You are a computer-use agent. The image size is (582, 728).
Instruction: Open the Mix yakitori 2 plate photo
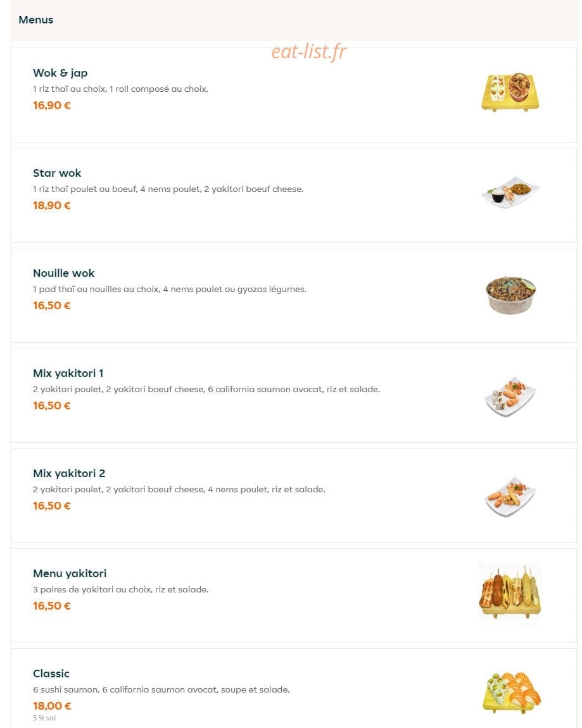(x=510, y=496)
